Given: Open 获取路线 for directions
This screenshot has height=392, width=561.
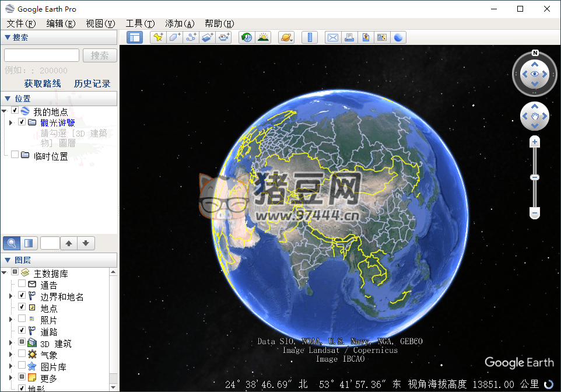Looking at the screenshot, I should (41, 83).
